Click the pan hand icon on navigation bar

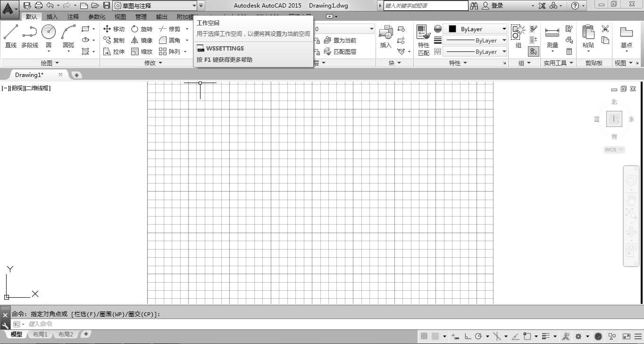pyautogui.click(x=631, y=200)
